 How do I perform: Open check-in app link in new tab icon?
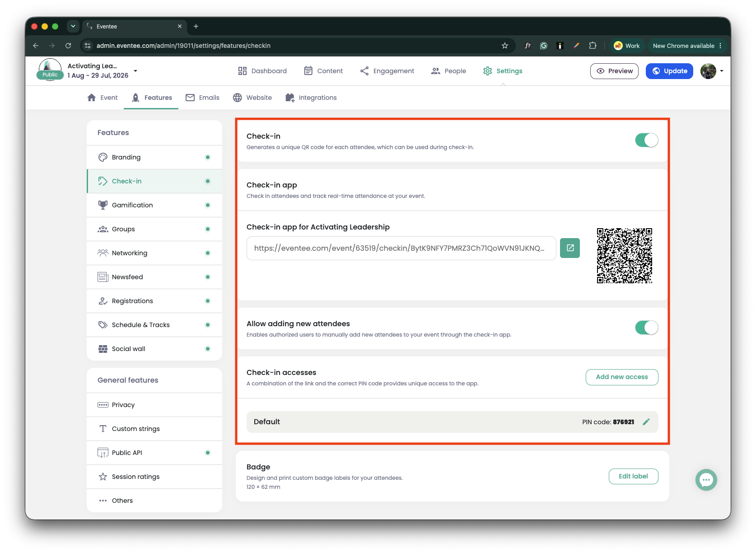coord(570,248)
